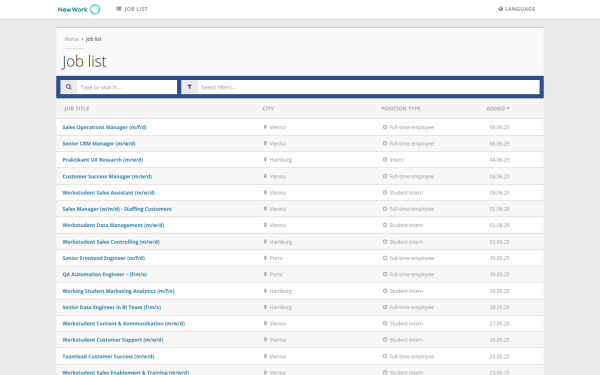This screenshot has height=375, width=600.
Task: Open Werkstudent Data Management job
Action: point(113,225)
